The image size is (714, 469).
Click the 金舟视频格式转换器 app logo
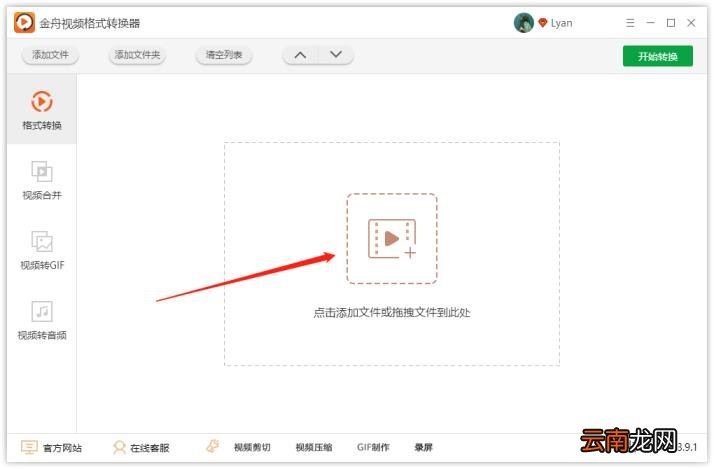tap(24, 22)
